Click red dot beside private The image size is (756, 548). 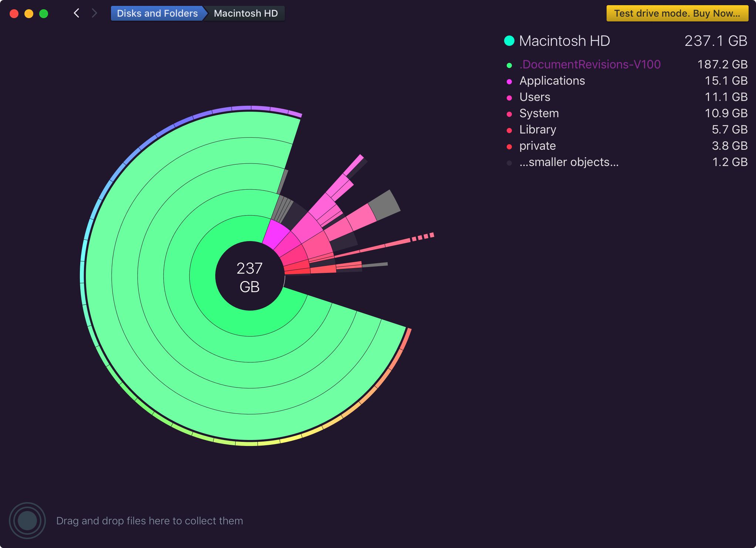click(509, 147)
